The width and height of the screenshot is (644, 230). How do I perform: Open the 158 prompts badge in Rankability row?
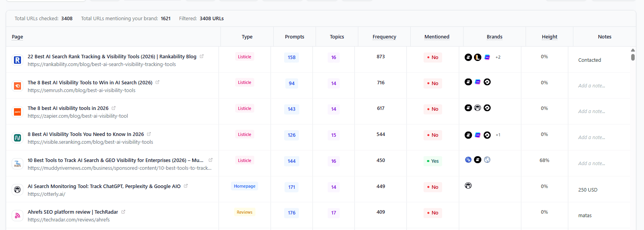[x=292, y=57]
